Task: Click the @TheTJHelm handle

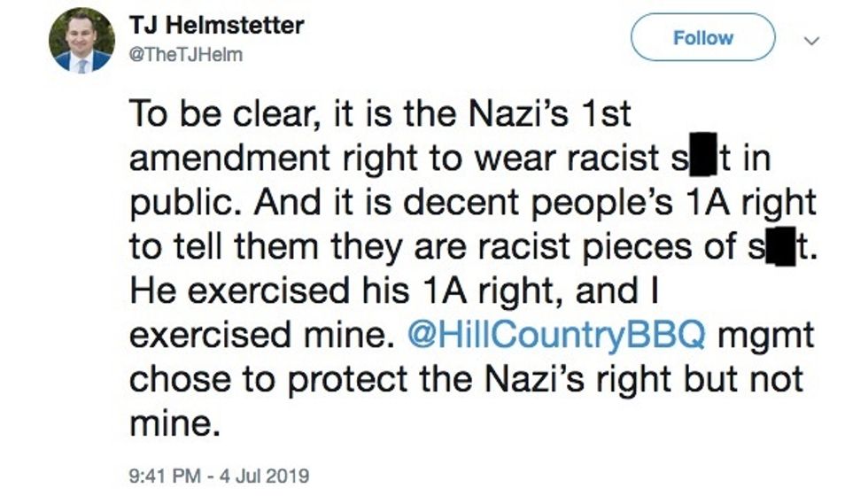Action: point(185,55)
